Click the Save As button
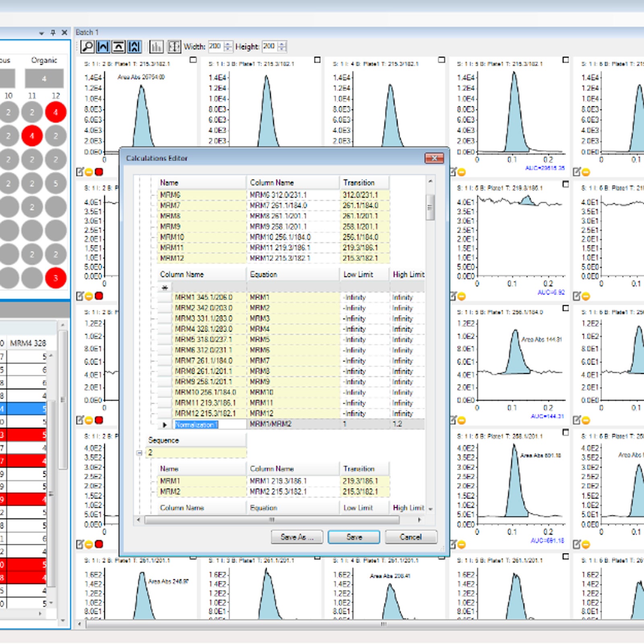 pos(297,537)
